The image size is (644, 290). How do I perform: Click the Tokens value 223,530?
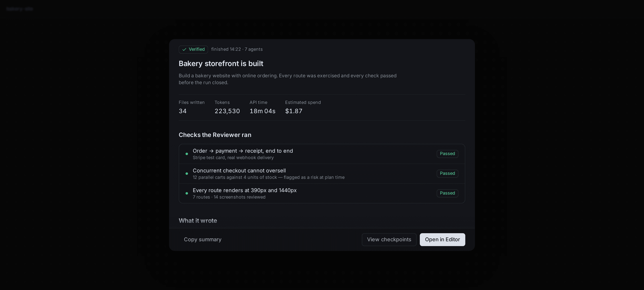coord(227,111)
